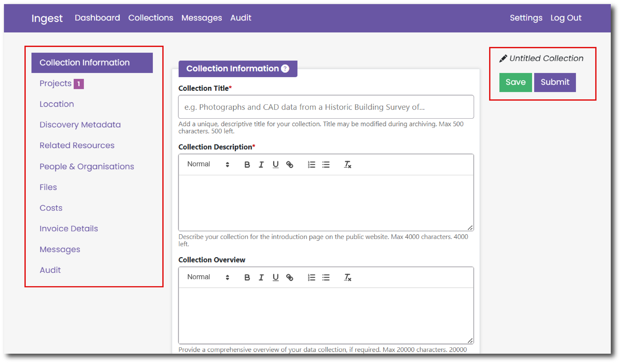Viewport: 621px width, 364px height.
Task: Open Dashboard in top navigation
Action: click(x=97, y=18)
